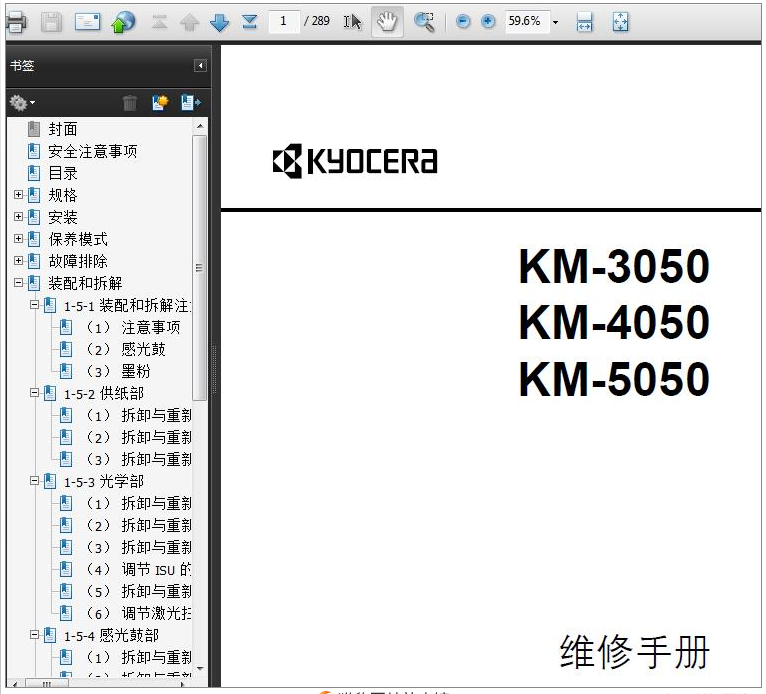Select the 保养模式 bookmark
This screenshot has width=766, height=694.
tap(78, 239)
